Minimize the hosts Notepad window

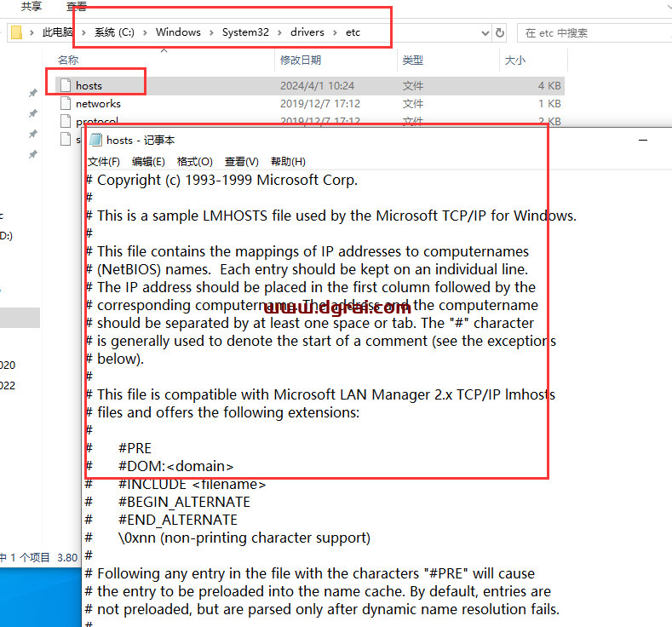(x=643, y=141)
